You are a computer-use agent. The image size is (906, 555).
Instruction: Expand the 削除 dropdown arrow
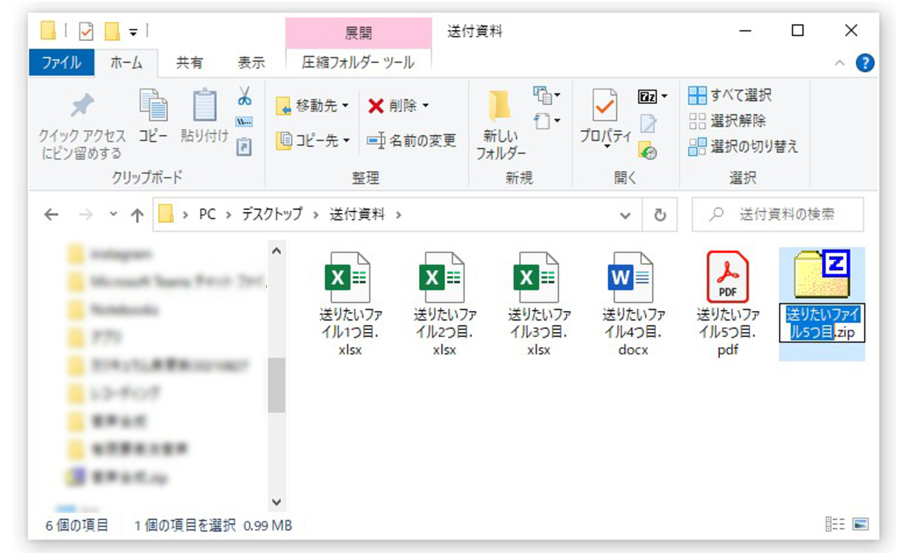click(426, 106)
